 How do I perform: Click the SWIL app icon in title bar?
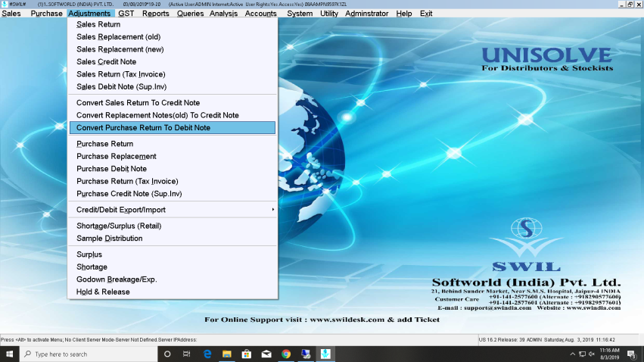[4, 4]
